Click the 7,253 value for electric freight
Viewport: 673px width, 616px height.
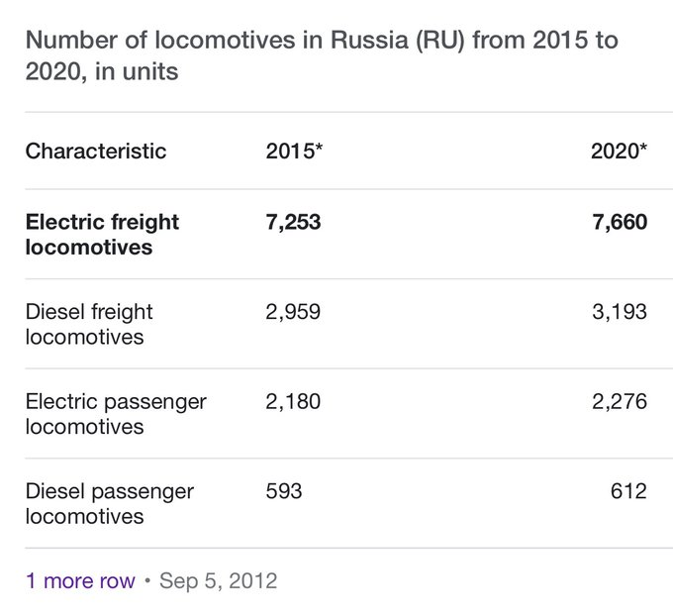click(x=293, y=223)
